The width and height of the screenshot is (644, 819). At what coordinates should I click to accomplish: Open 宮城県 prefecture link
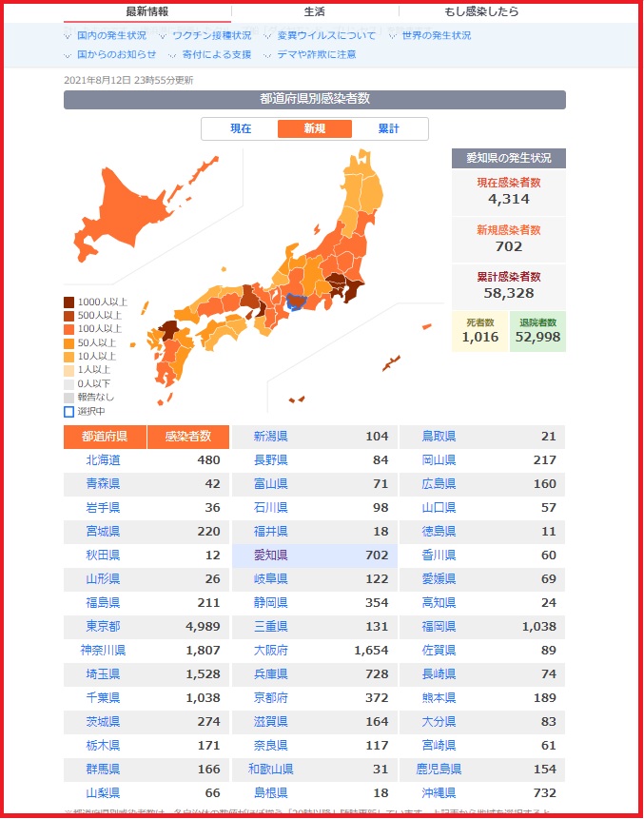[x=103, y=531]
